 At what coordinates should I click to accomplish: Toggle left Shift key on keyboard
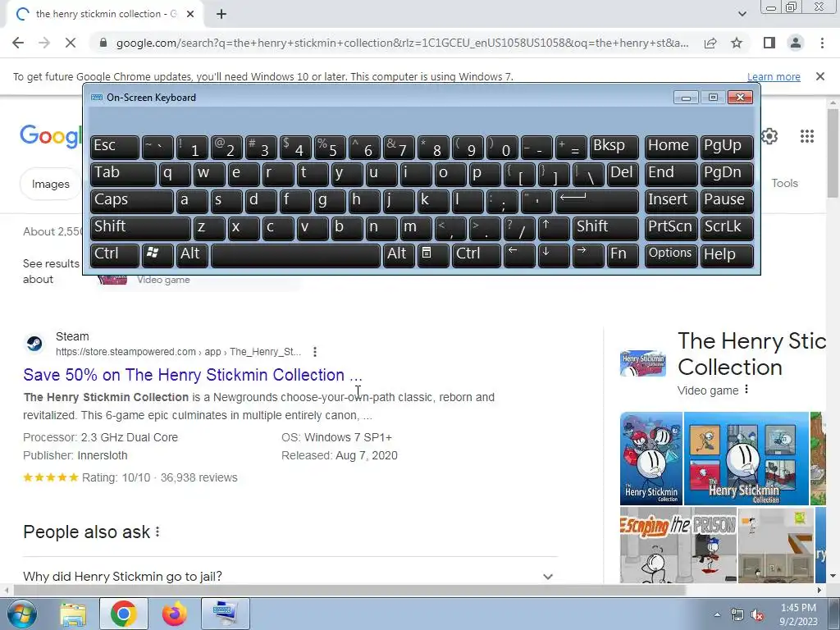[140, 228]
